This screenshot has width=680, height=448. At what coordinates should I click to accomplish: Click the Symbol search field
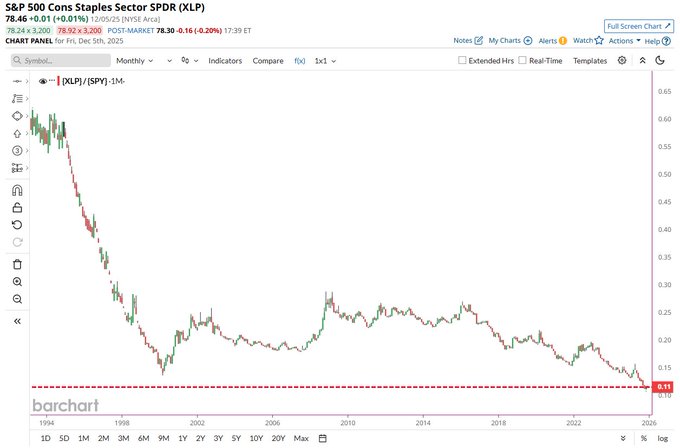(x=61, y=61)
